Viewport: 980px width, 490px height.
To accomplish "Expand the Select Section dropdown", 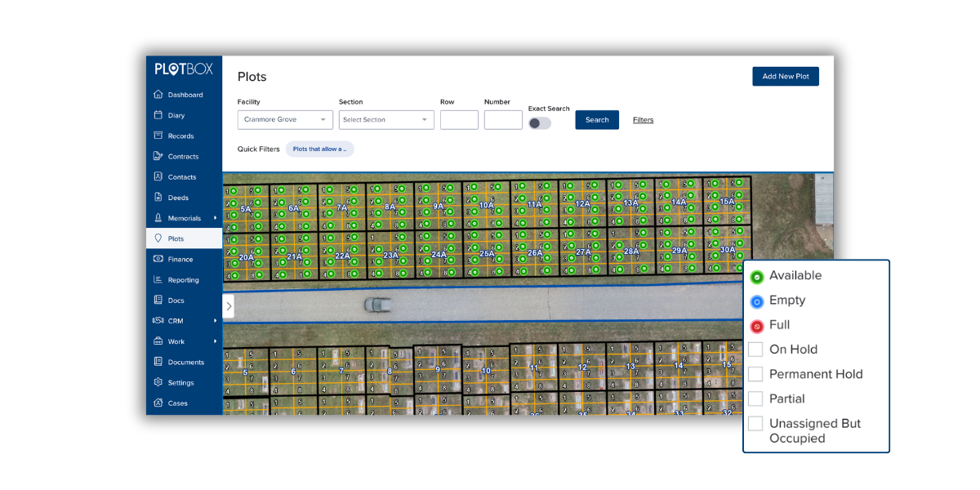I will (386, 120).
